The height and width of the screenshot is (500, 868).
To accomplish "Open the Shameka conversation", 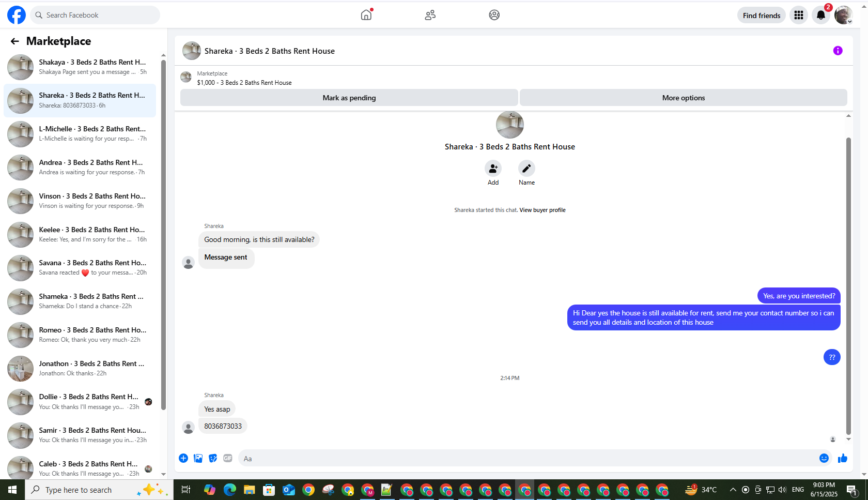I will (80, 301).
